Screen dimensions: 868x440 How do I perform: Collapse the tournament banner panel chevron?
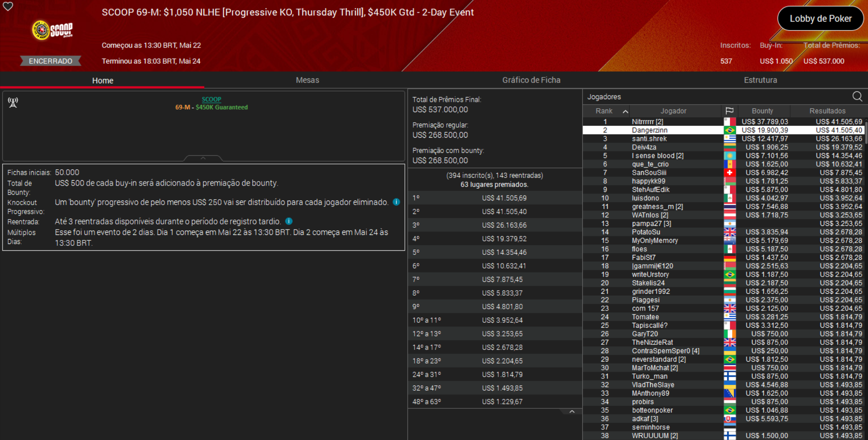click(203, 158)
